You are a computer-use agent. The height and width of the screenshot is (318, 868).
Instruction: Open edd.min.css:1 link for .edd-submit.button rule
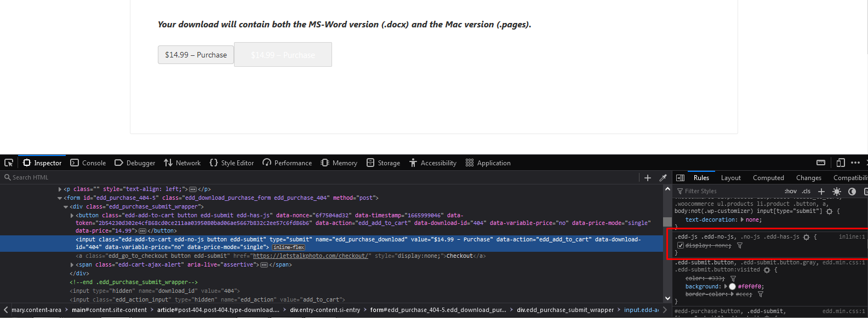tap(843, 262)
